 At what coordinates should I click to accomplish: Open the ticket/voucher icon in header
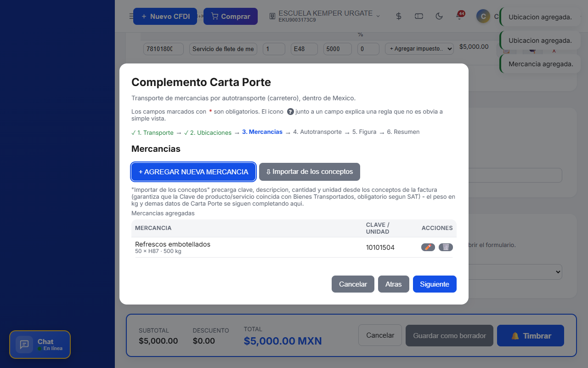pos(419,16)
